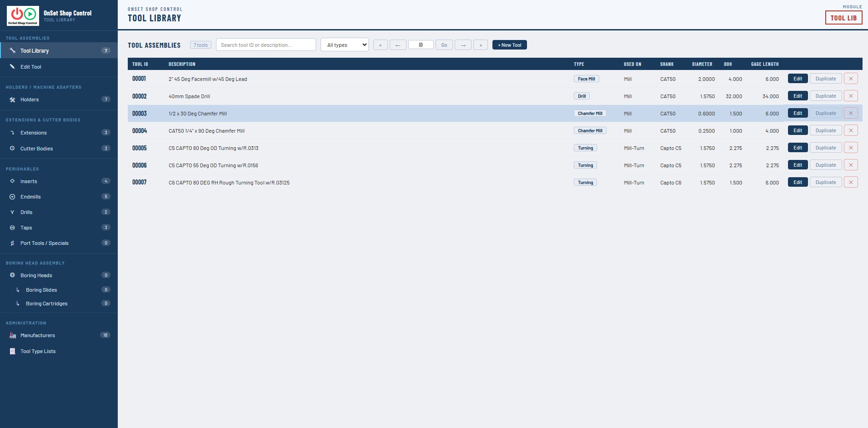Screen dimensions: 868x428
Task: Delete tool 00005 with the X button
Action: pos(851,148)
